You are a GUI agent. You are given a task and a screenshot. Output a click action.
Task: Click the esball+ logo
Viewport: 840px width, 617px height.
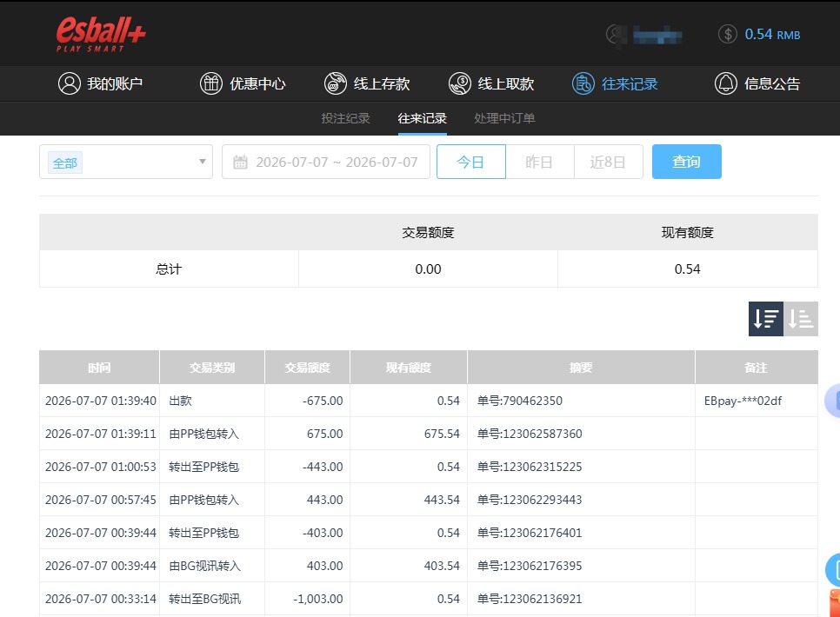tap(101, 34)
